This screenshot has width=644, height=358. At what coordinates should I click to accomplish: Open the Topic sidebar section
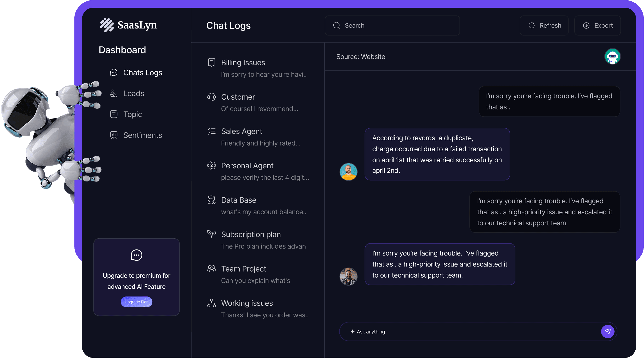pos(126,114)
